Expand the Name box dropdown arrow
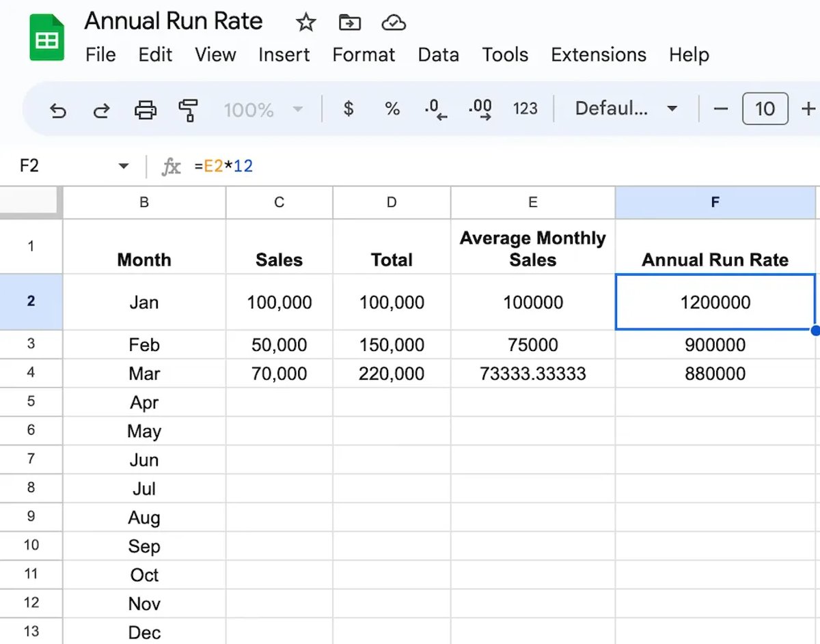Image resolution: width=820 pixels, height=644 pixels. (124, 166)
